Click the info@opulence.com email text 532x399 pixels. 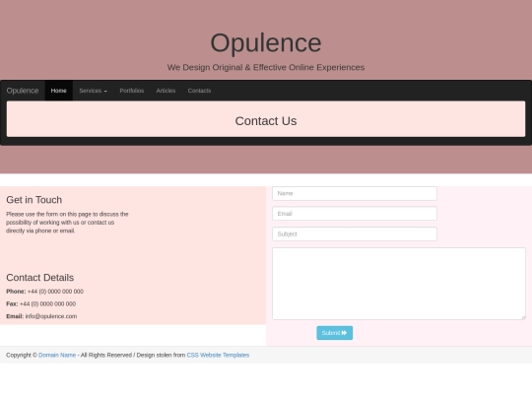coord(51,316)
